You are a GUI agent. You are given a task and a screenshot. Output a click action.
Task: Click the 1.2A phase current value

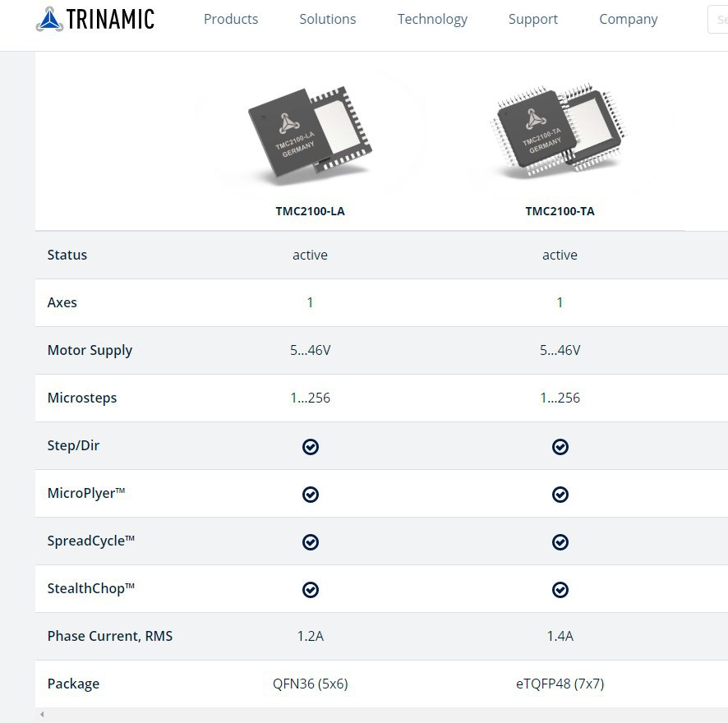click(310, 636)
